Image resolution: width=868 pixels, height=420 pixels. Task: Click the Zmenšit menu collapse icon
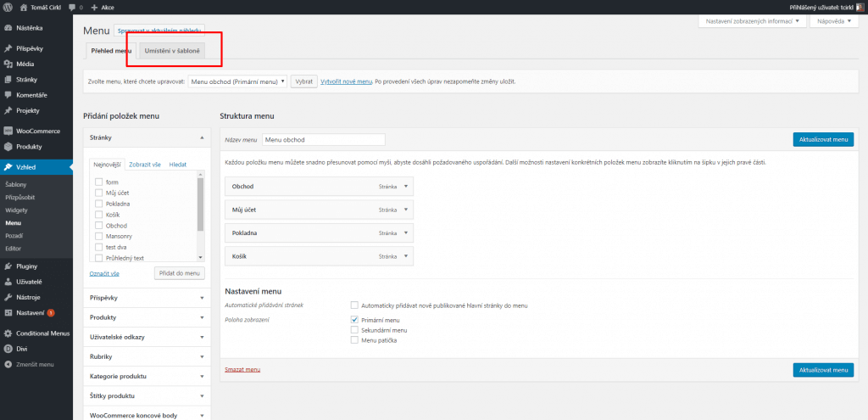point(8,365)
